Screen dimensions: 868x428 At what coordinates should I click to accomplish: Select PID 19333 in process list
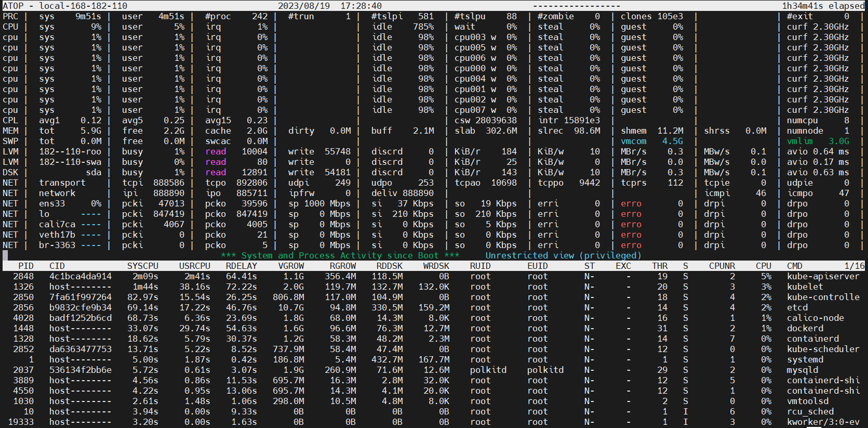(21, 422)
